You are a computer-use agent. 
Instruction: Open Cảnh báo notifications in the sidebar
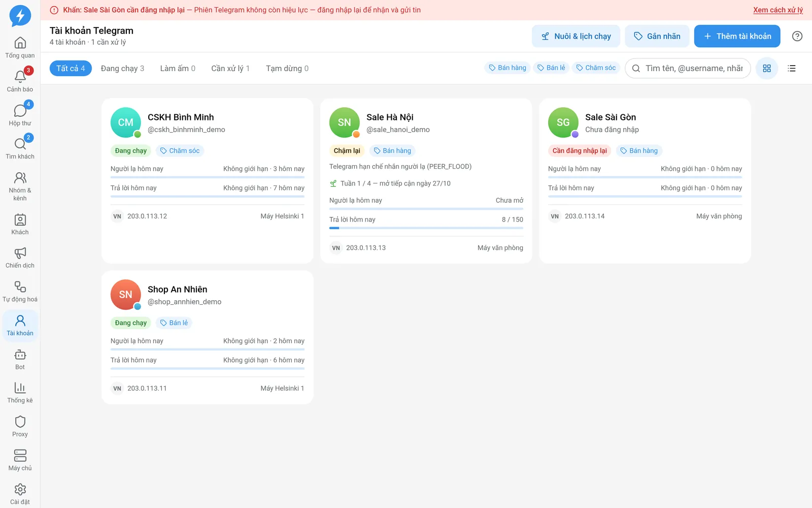[x=20, y=81]
